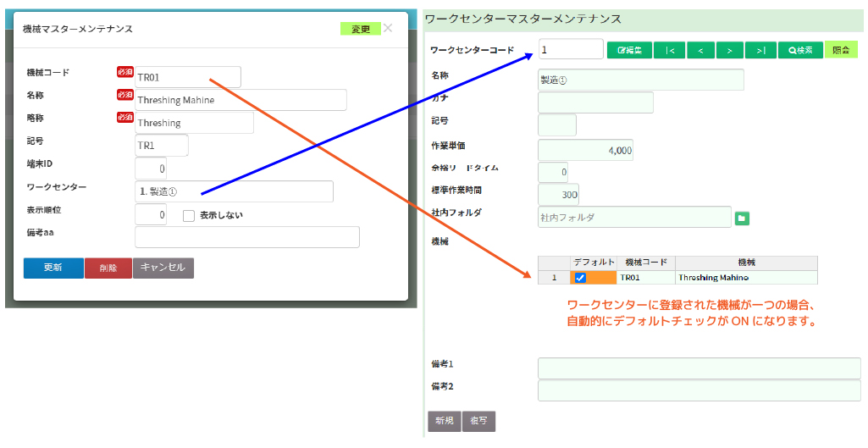
Task: Jump to first work center record
Action: coord(669,50)
